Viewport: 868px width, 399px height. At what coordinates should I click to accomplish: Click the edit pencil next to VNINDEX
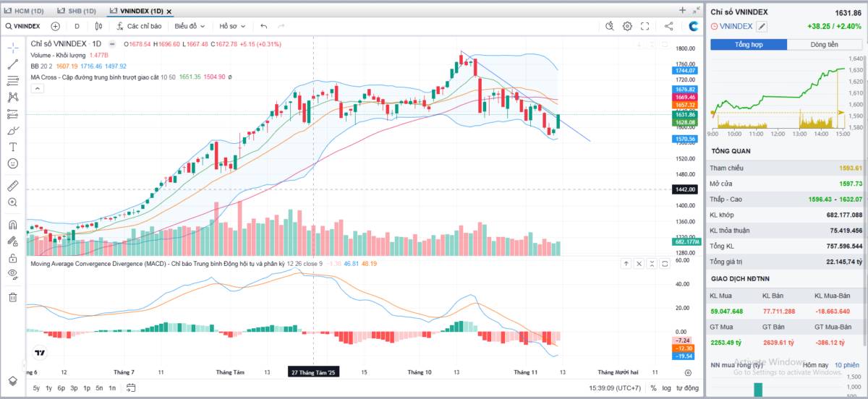pyautogui.click(x=762, y=26)
